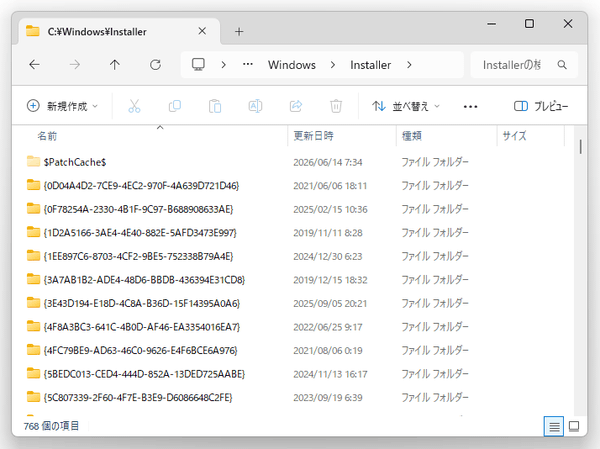Open a new tab with plus button
This screenshot has width=600, height=449.
pyautogui.click(x=239, y=31)
